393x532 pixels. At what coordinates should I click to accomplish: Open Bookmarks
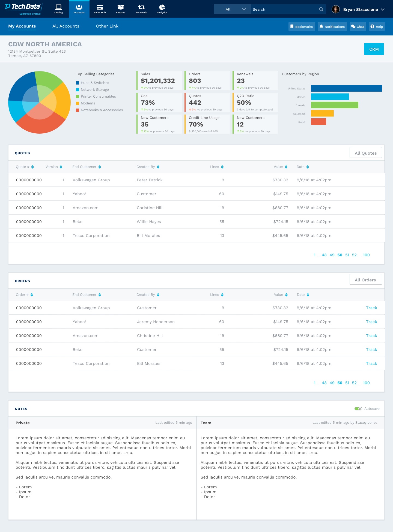pyautogui.click(x=302, y=26)
